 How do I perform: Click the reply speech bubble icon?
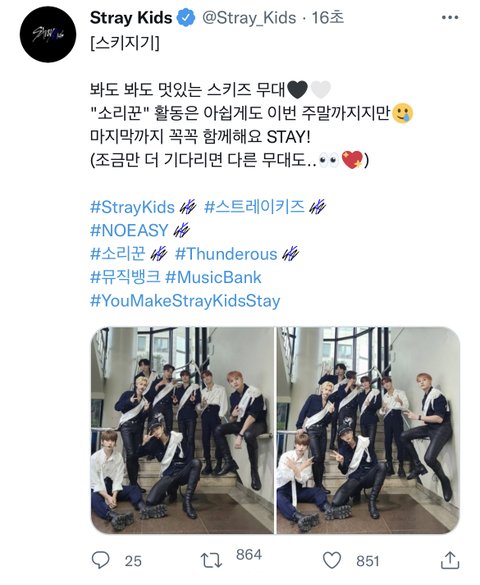100,560
